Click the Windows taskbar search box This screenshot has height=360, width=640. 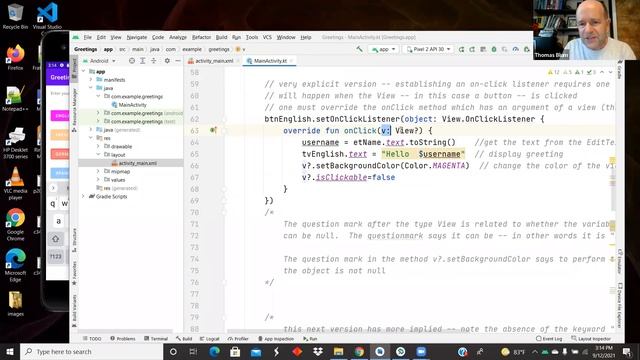click(92, 351)
